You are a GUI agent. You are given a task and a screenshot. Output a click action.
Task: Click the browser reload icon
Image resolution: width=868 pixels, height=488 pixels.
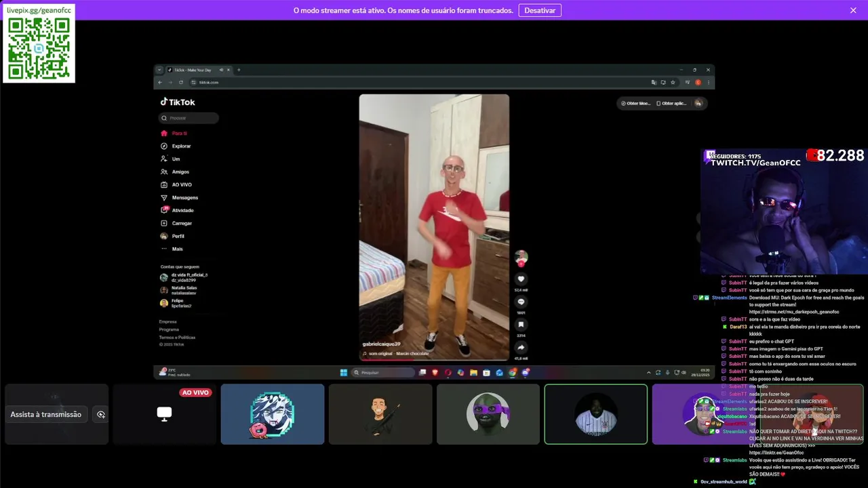click(x=181, y=82)
